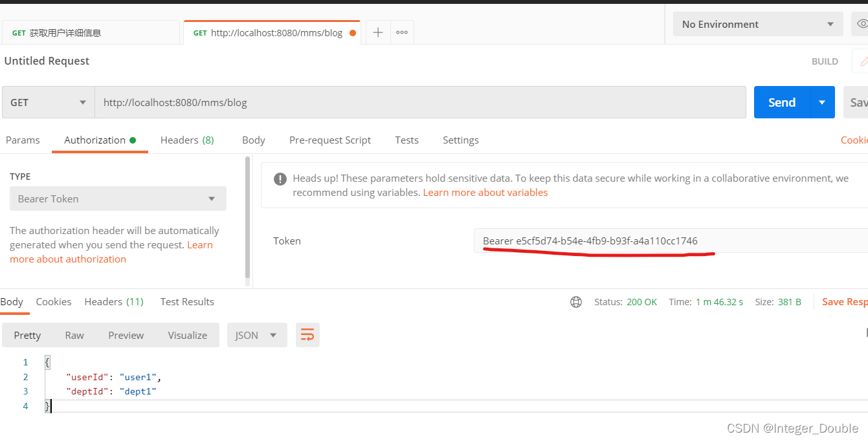Switch the response view to Raw

74,335
